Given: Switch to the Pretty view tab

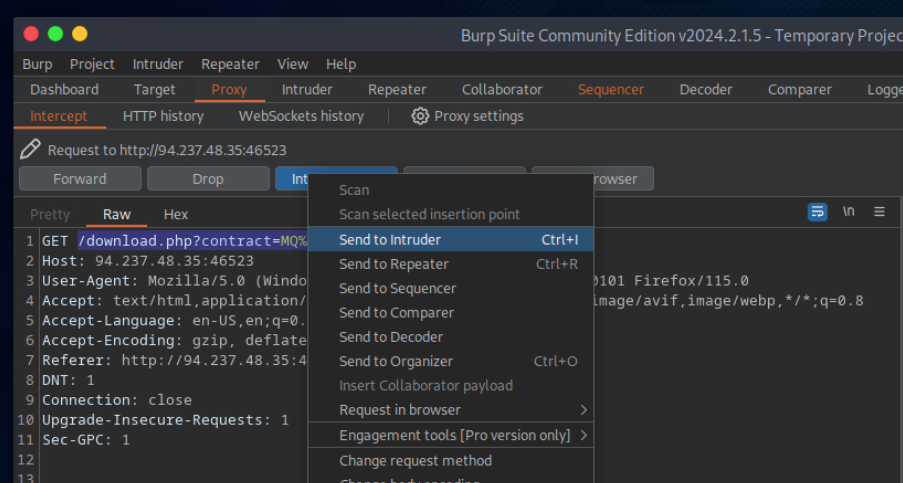Looking at the screenshot, I should pyautogui.click(x=50, y=214).
